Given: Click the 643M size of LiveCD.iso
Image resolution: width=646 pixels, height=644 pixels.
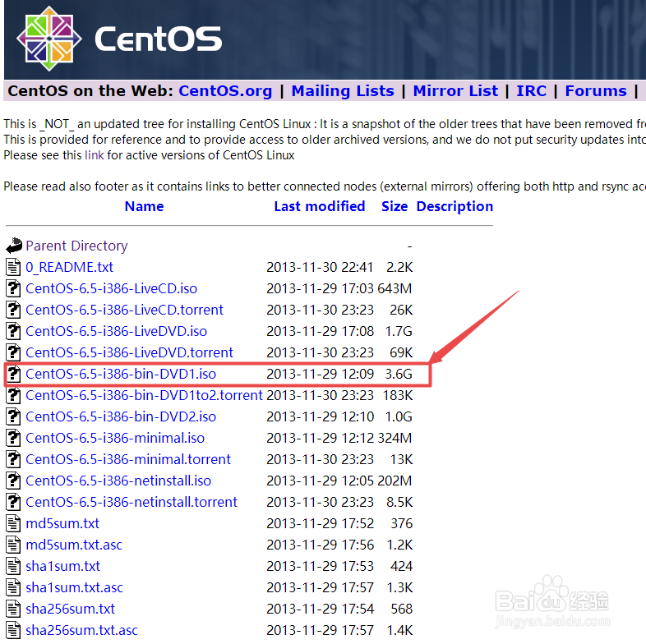Looking at the screenshot, I should (x=395, y=288).
